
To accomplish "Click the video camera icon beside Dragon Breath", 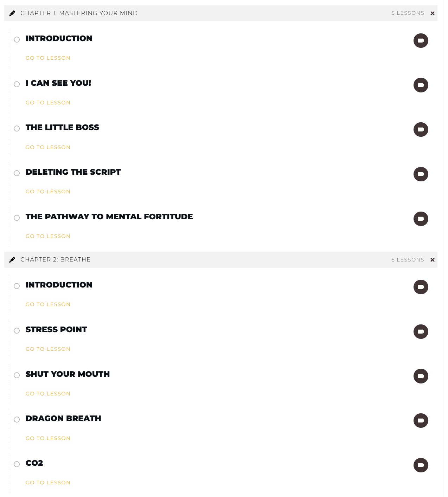I will click(421, 421).
